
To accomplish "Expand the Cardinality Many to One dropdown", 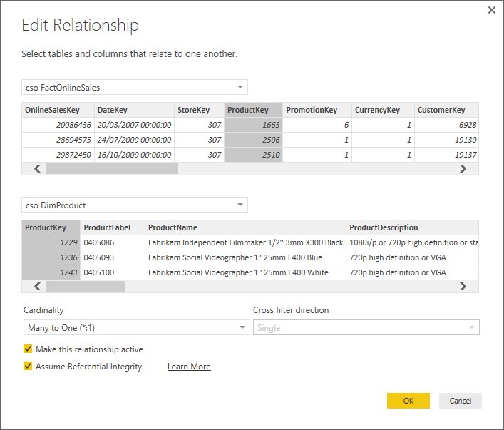I will 137,327.
